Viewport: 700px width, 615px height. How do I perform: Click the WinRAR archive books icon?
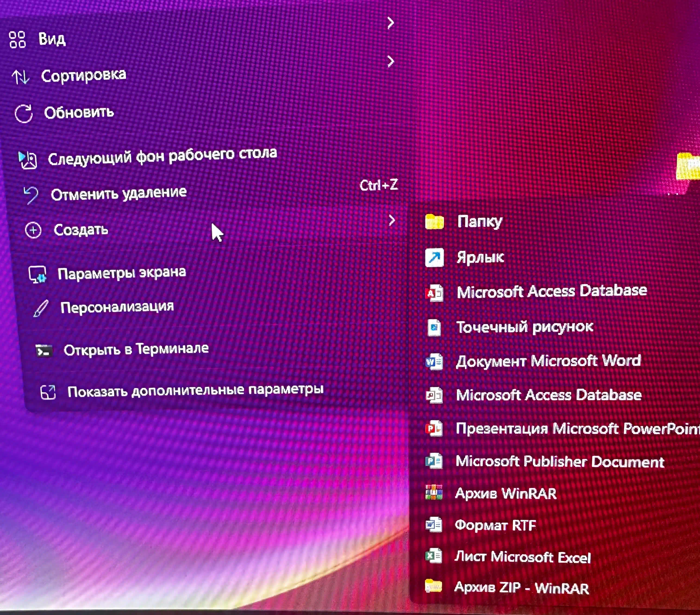(x=434, y=493)
